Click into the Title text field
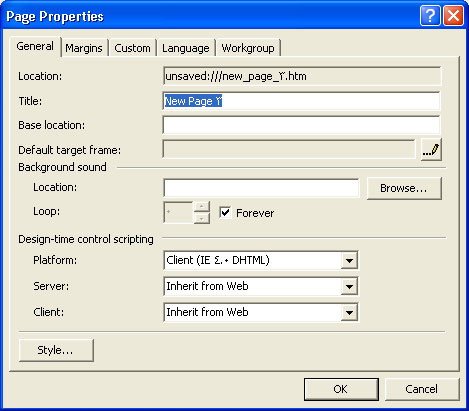Screen dimensions: 469x411 point(301,101)
